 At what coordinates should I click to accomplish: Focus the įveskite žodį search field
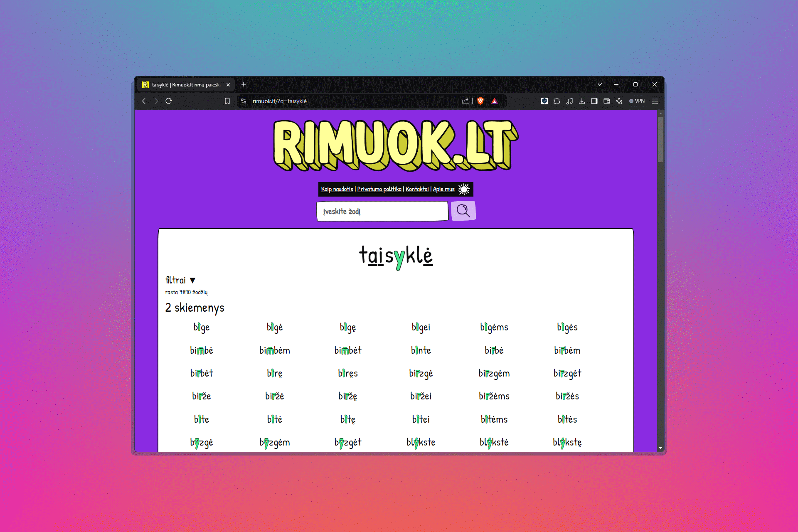pyautogui.click(x=382, y=211)
